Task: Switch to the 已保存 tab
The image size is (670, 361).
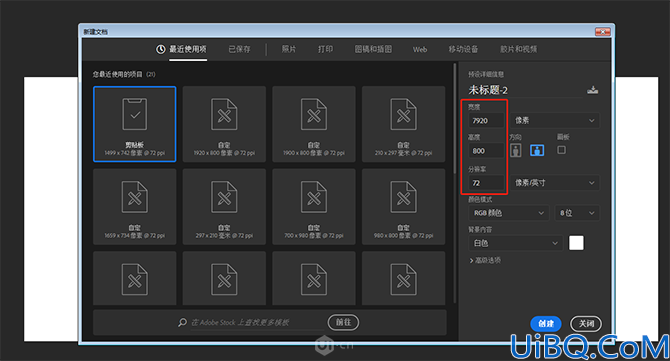Action: pos(239,50)
